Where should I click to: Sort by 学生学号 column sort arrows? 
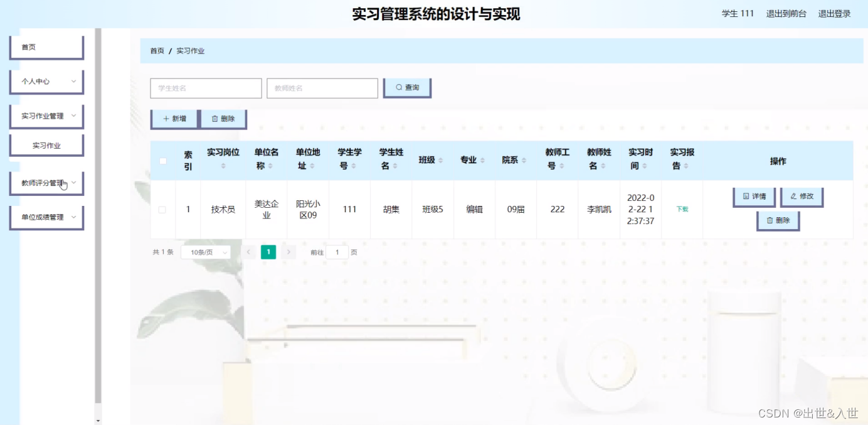click(x=354, y=166)
